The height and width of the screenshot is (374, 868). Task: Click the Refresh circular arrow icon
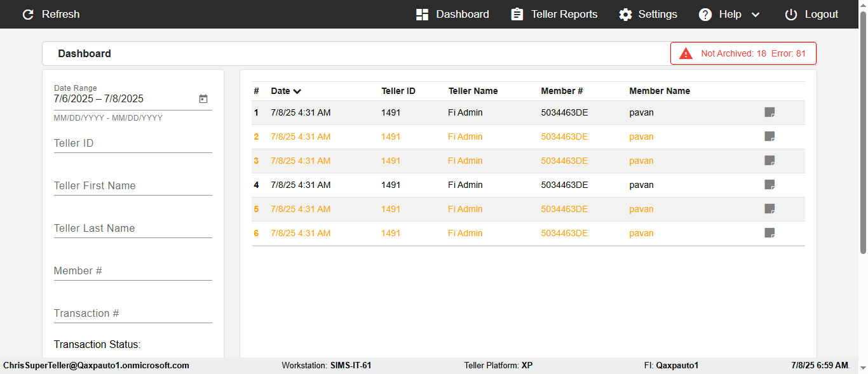click(x=28, y=14)
